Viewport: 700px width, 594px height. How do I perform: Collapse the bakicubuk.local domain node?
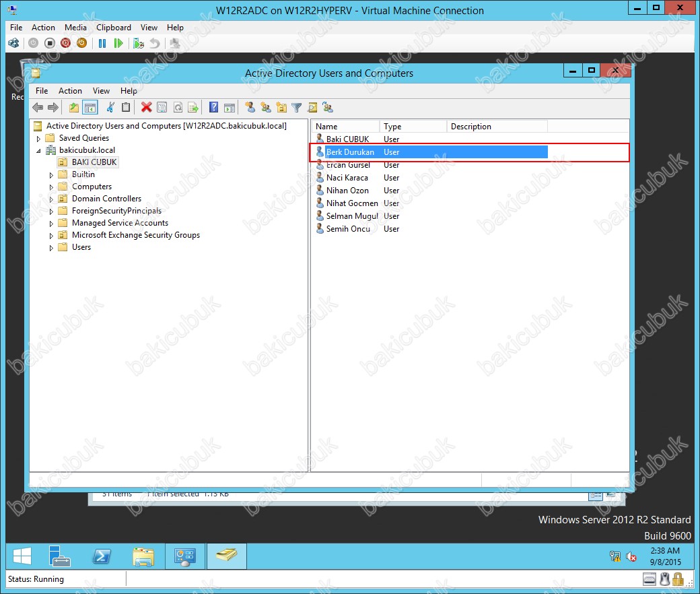(39, 150)
